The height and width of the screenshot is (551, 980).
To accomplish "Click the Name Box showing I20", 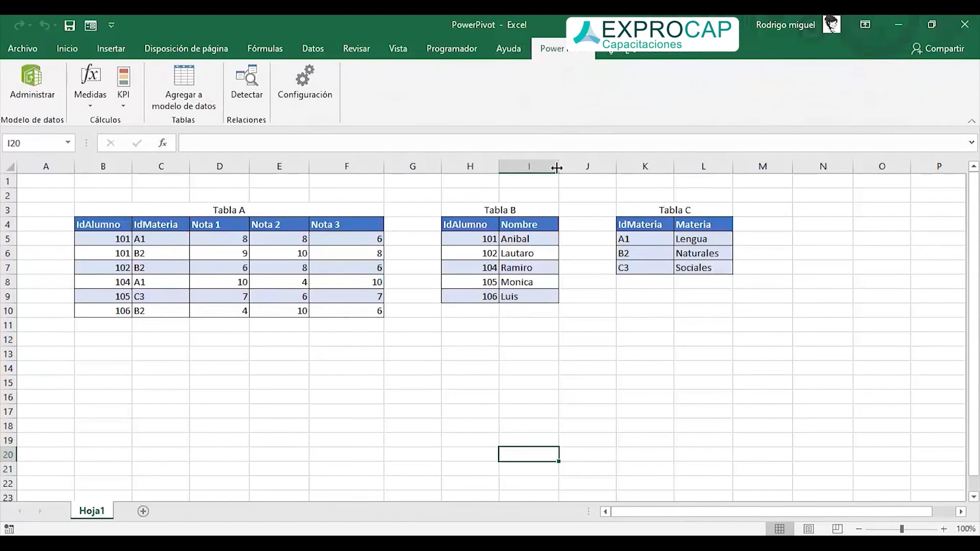I will 33,143.
